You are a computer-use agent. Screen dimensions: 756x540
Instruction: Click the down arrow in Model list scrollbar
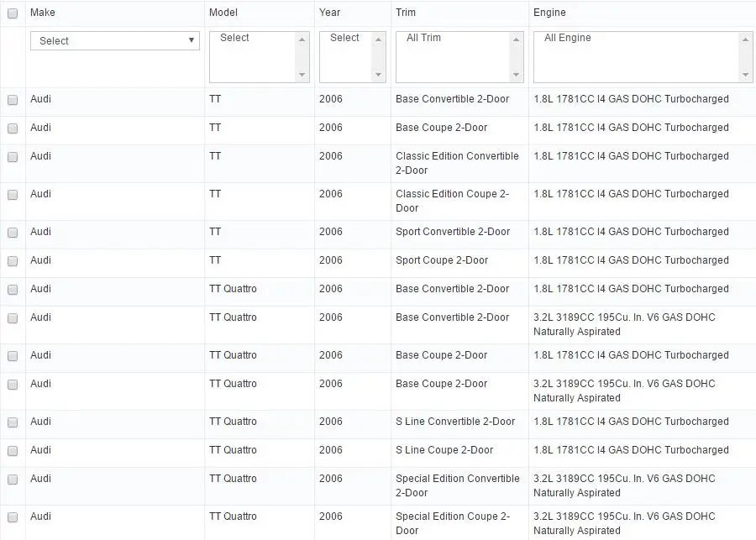click(x=302, y=75)
